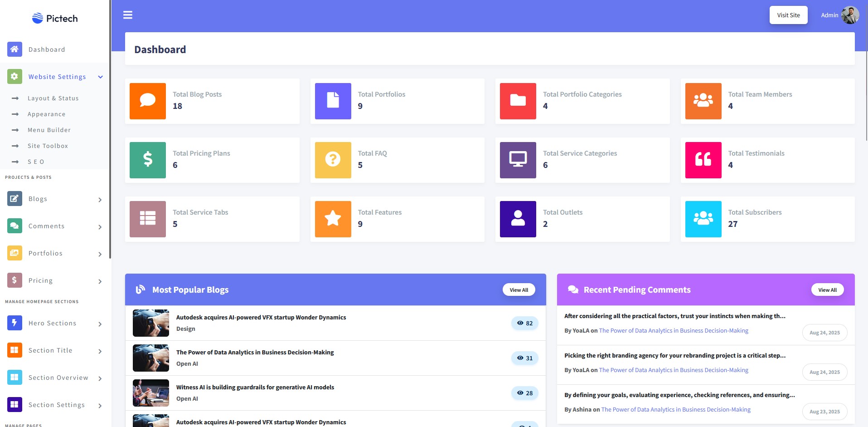Click the Total Testimonials quote icon
Screen dimensions: 868x427
tap(703, 160)
